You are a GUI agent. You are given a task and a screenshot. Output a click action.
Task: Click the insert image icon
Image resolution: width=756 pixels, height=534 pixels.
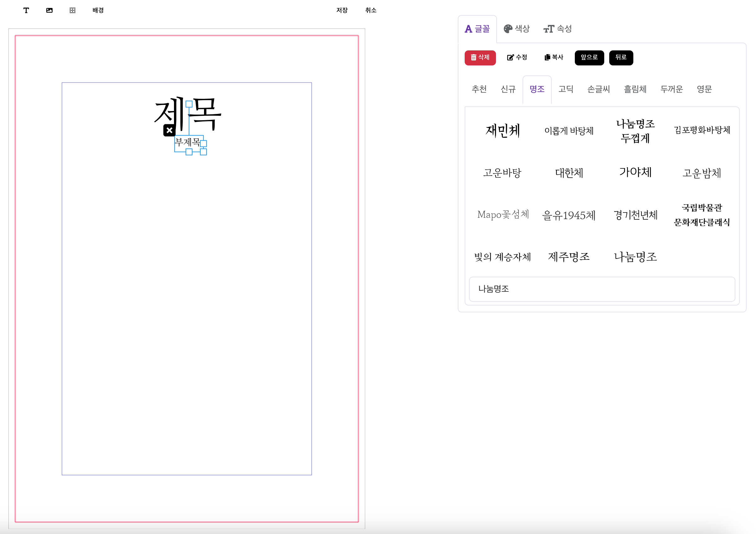point(49,10)
